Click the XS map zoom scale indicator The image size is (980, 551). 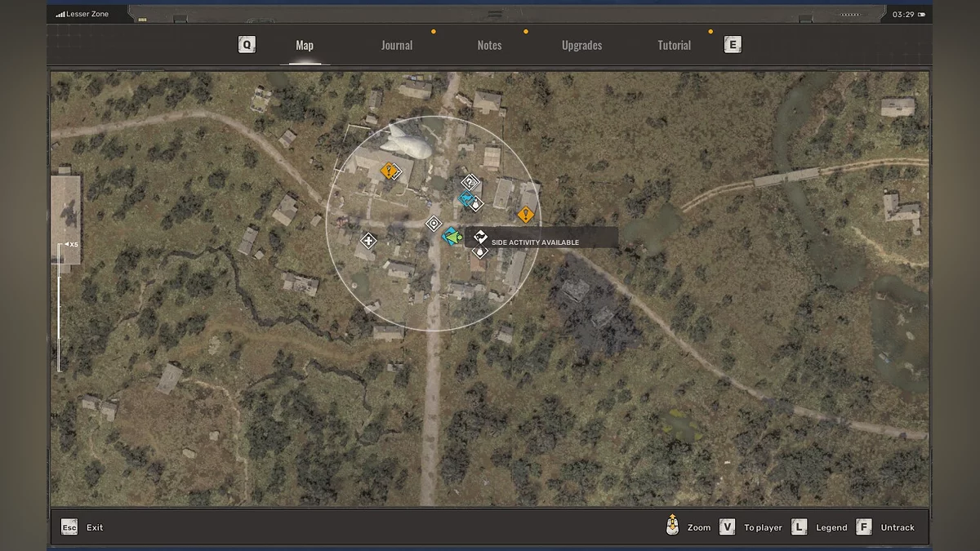tap(71, 244)
